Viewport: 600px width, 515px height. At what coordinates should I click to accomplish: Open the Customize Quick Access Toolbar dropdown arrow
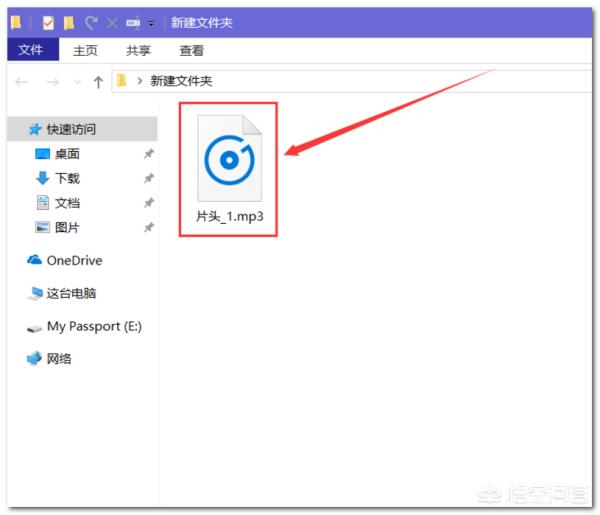[152, 24]
